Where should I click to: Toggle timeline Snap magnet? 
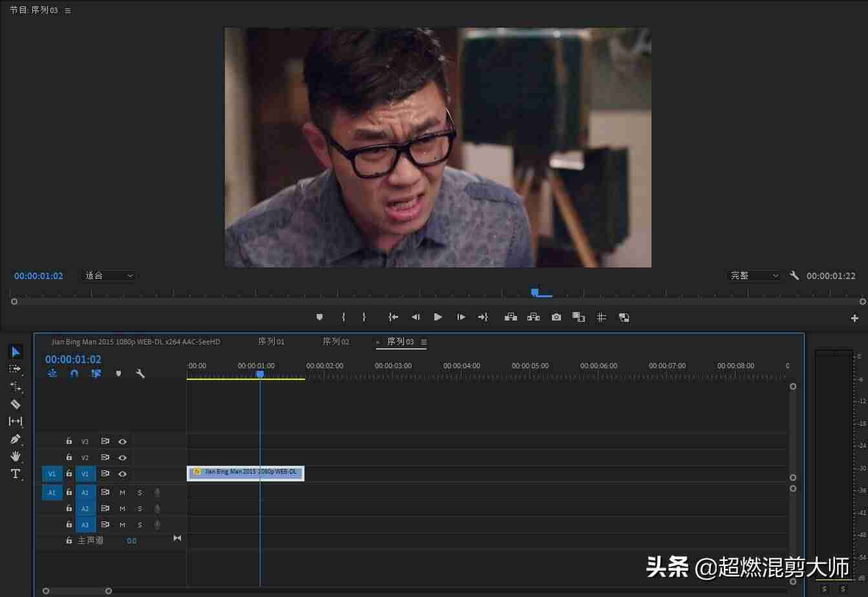[x=74, y=373]
